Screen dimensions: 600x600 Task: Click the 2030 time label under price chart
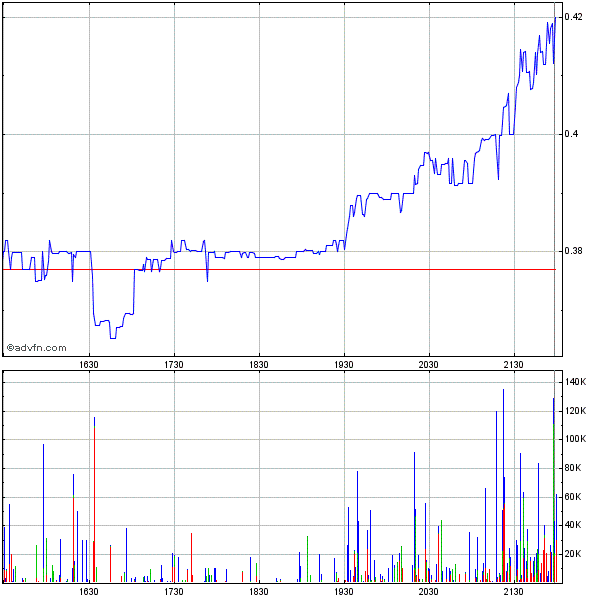point(428,365)
